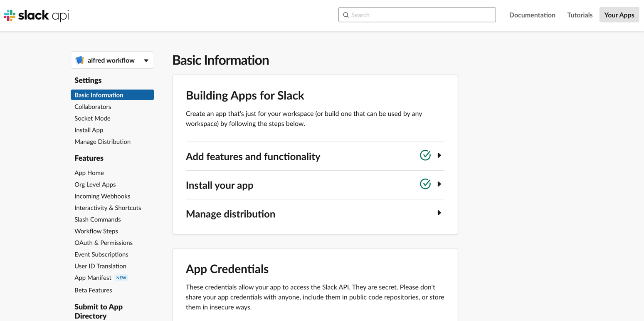
Task: Open Manage Distribution in the sidebar
Action: 102,142
